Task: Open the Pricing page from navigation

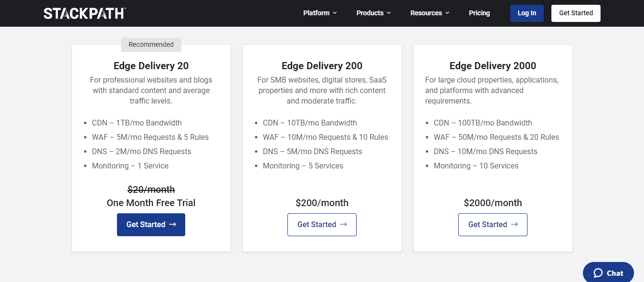Action: coord(479,13)
